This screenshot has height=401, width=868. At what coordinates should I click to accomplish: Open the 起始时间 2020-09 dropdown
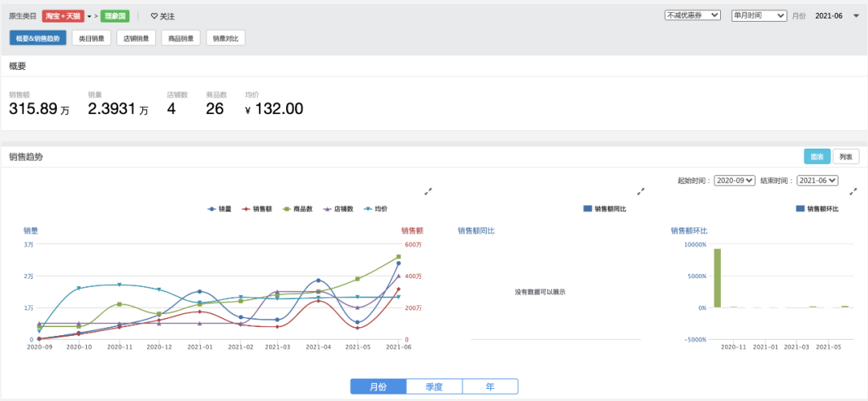click(x=735, y=180)
